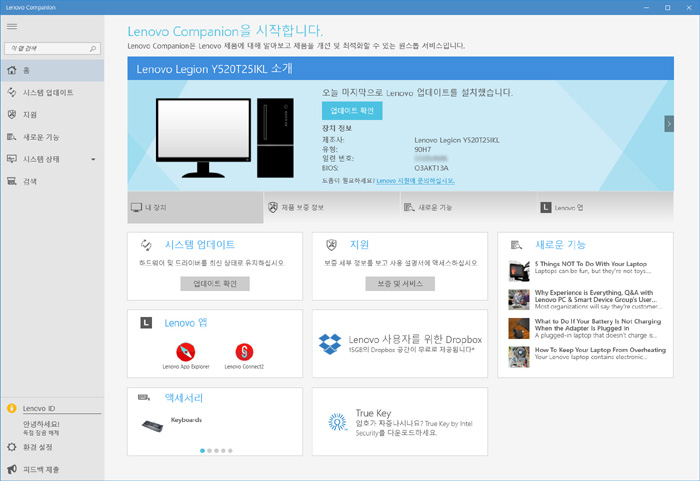Launch Lenovo Connect2 icon
Viewport: 700px width, 481px height.
pyautogui.click(x=244, y=352)
